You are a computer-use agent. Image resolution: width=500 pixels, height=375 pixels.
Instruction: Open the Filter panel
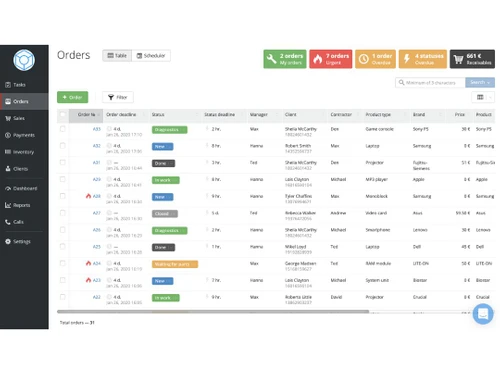[x=118, y=97]
